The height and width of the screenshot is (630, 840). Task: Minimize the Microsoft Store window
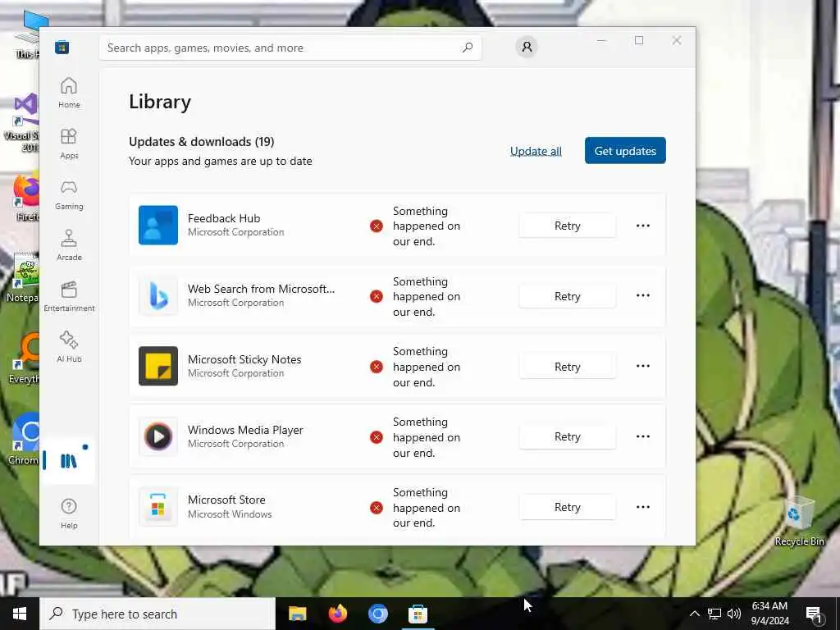tap(601, 41)
